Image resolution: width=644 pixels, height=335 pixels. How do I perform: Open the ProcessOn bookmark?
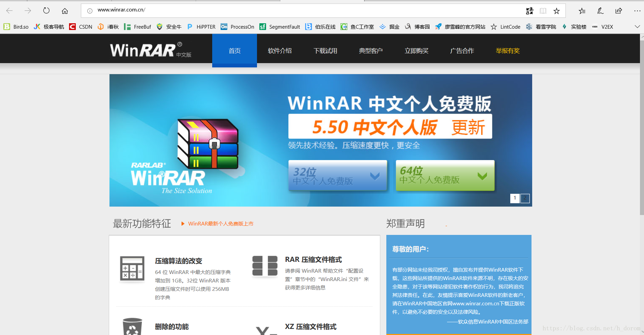tap(237, 27)
